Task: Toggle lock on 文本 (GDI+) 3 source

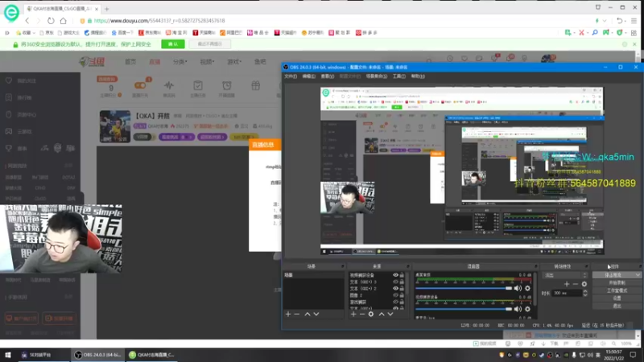Action: [402, 282]
